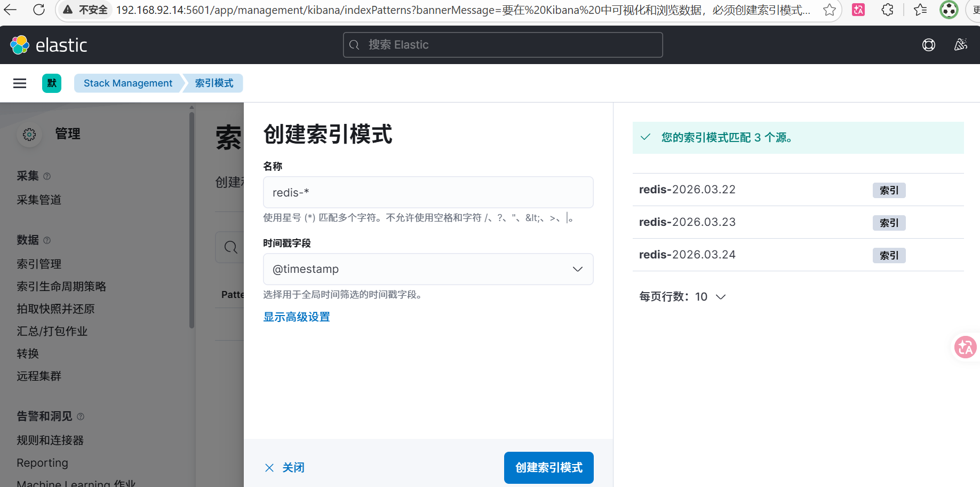Bookmark page with star icon
The height and width of the screenshot is (487, 980).
[829, 10]
